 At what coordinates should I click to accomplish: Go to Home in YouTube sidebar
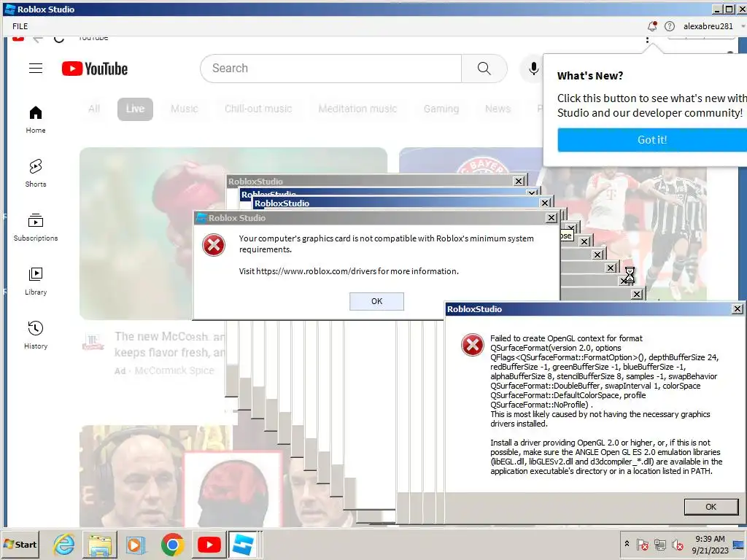pos(36,119)
